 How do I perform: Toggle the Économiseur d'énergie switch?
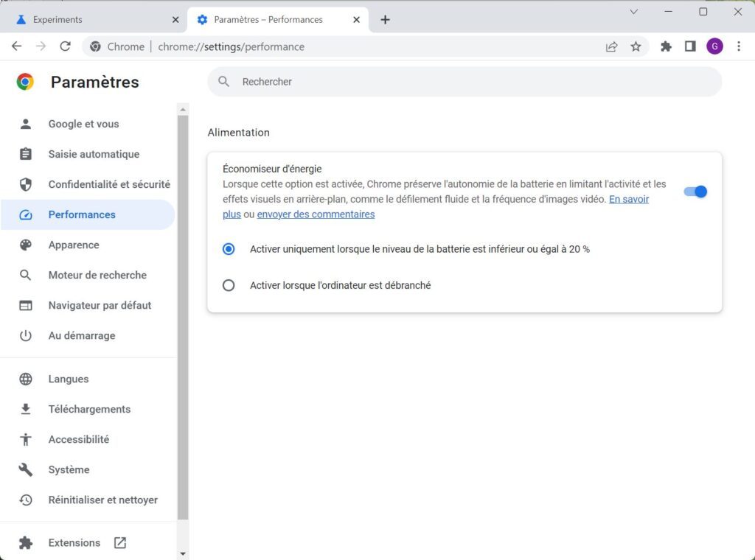click(695, 192)
